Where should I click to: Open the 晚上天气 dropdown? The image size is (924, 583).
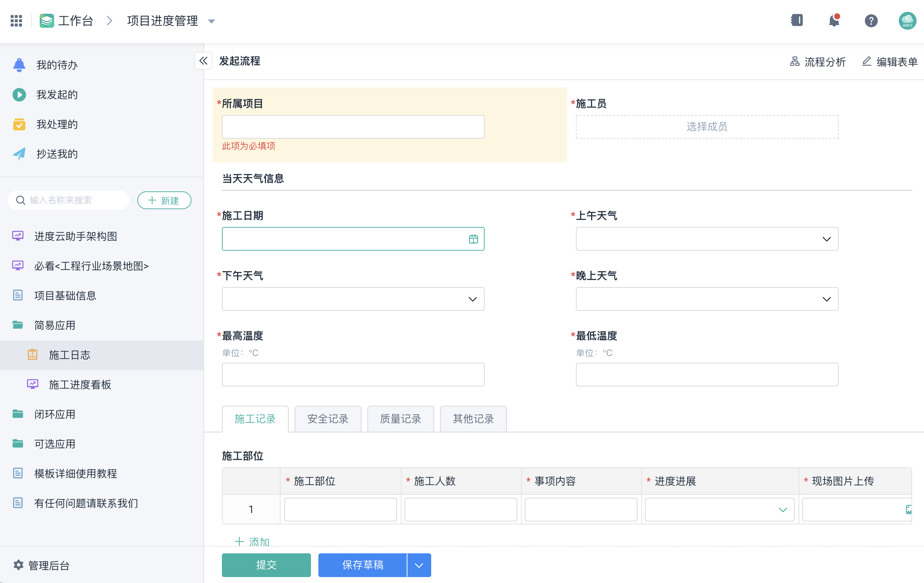(x=707, y=299)
